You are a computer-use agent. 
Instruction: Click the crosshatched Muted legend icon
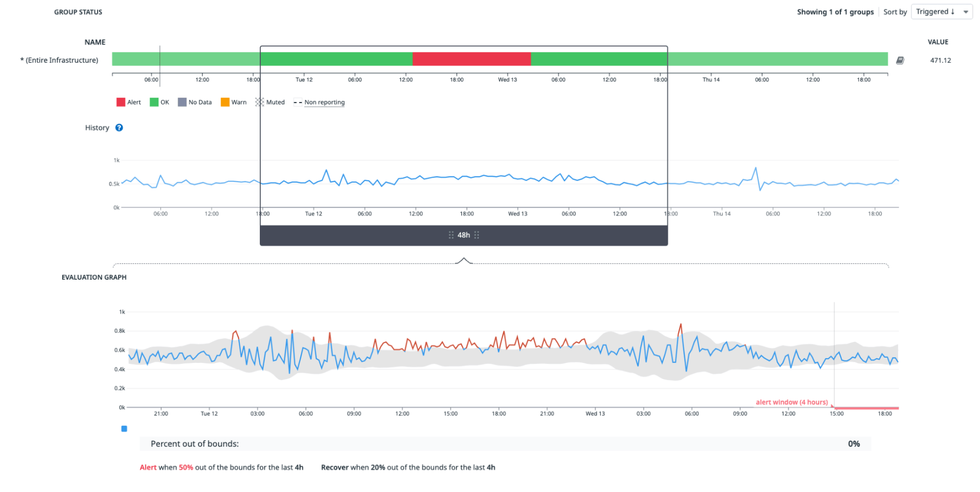[x=259, y=102]
